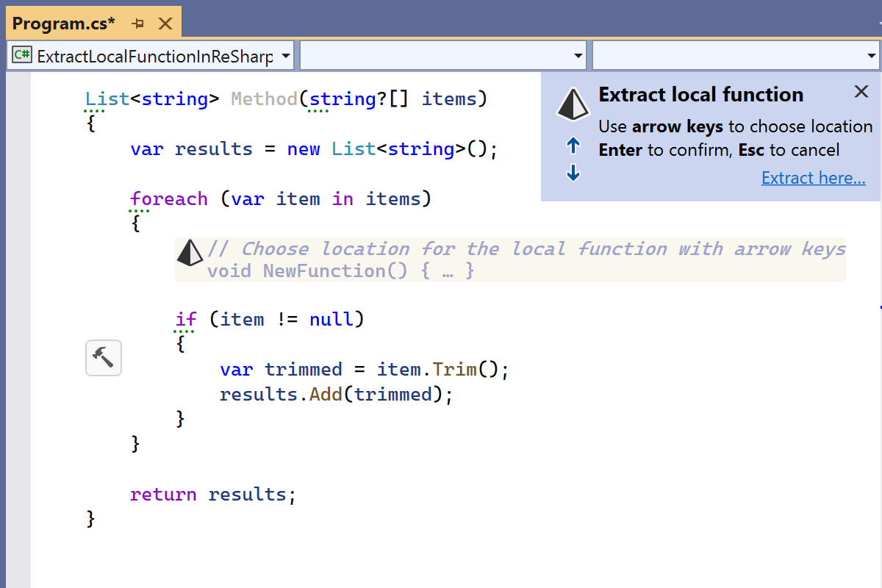882x588 pixels.
Task: Select the Program.cs* document tab
Action: click(x=64, y=24)
